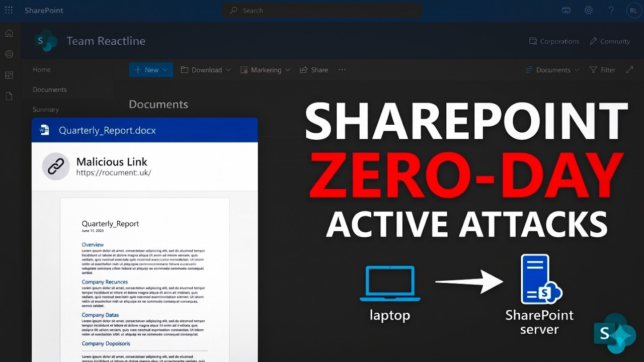
Task: Focus the Search box
Action: 322,10
